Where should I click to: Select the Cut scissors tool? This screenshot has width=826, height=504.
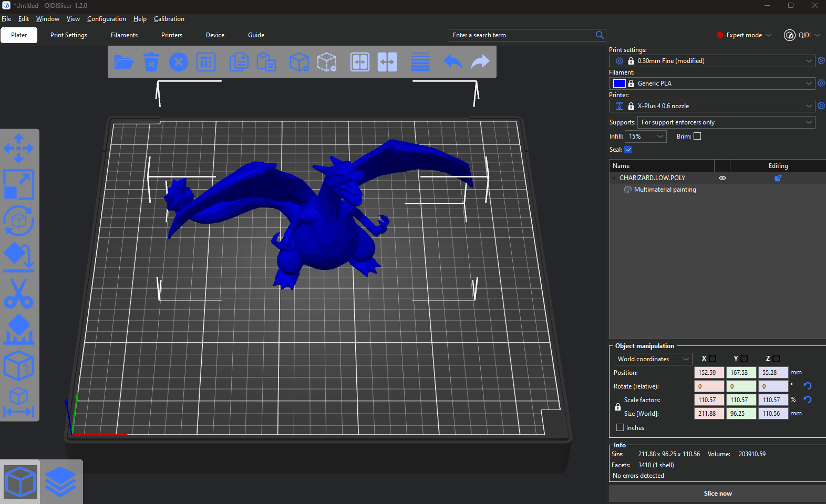coord(19,293)
